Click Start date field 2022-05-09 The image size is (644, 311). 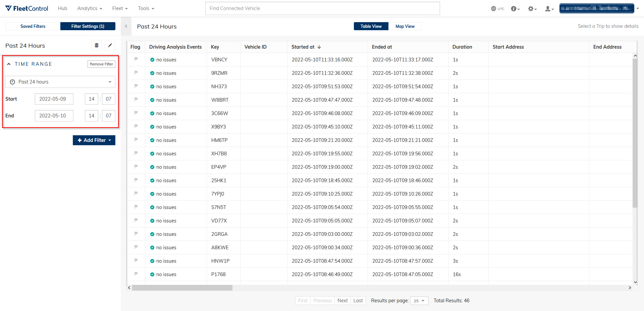[x=54, y=99]
